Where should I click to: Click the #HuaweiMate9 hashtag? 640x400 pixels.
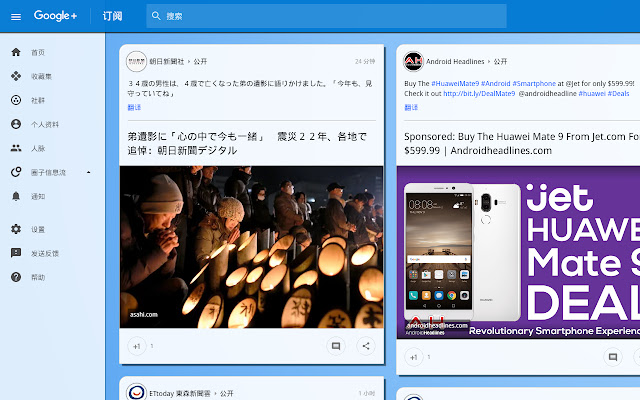coord(455,84)
